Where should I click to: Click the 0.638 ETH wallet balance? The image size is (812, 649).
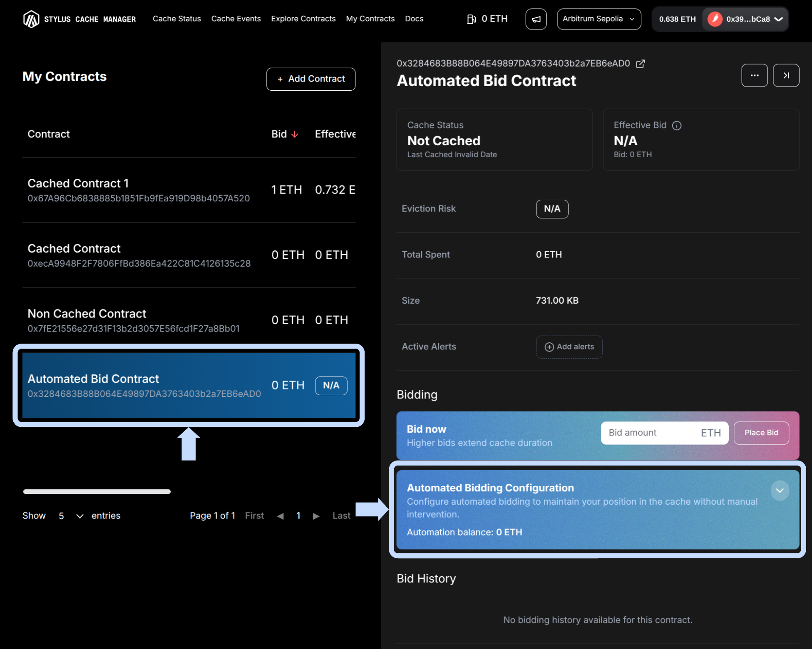coord(678,19)
